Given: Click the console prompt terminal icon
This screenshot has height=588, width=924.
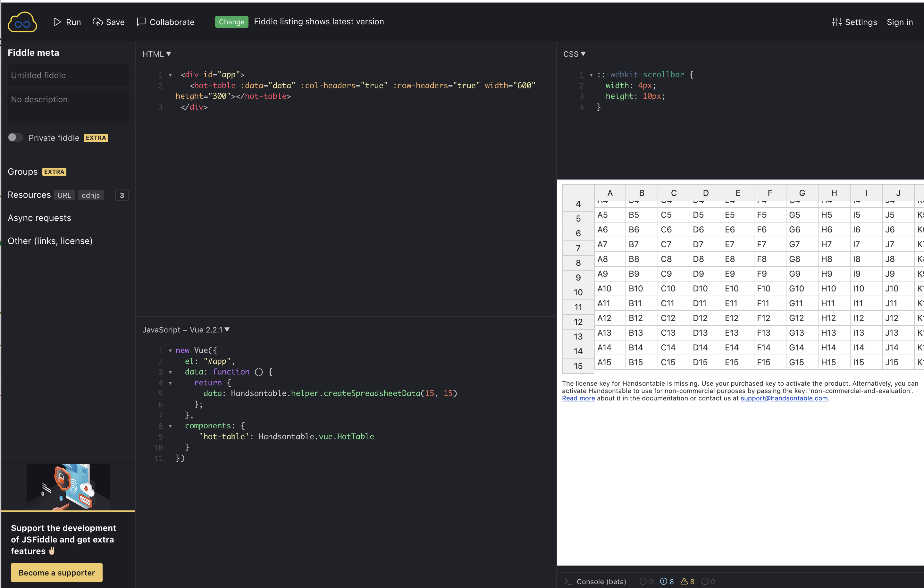Looking at the screenshot, I should [568, 581].
